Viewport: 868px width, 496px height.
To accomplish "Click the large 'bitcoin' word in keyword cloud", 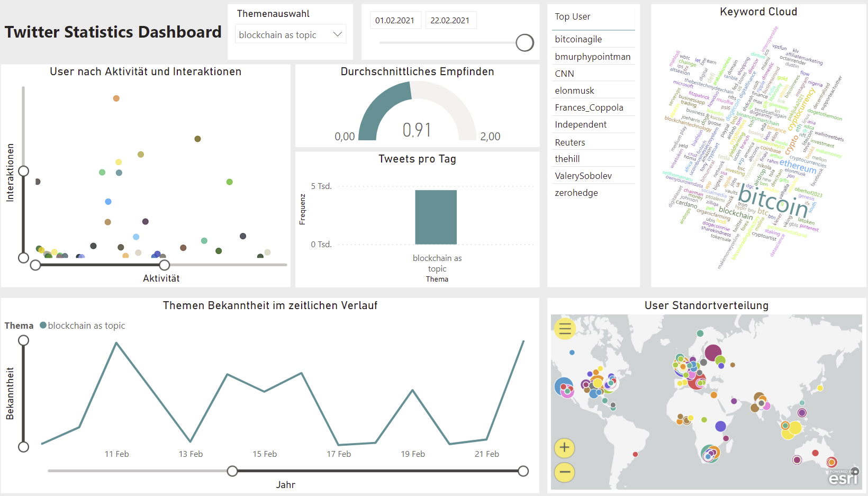I will 773,200.
